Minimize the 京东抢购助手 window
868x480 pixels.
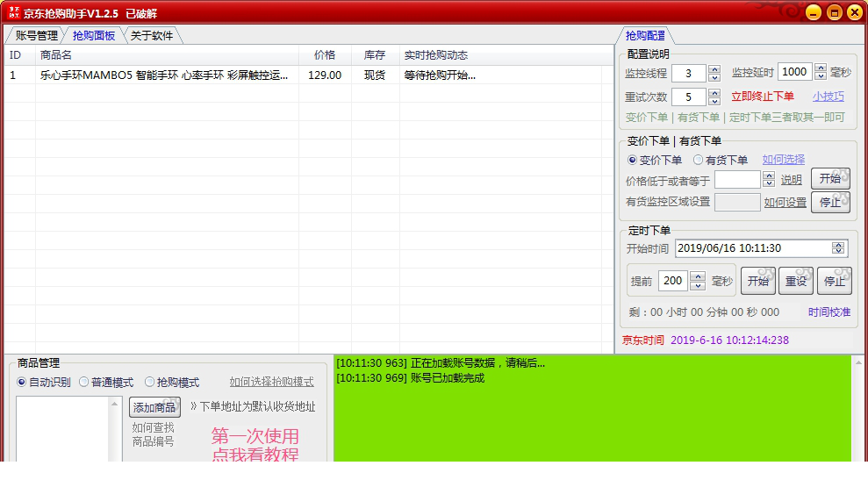[814, 13]
